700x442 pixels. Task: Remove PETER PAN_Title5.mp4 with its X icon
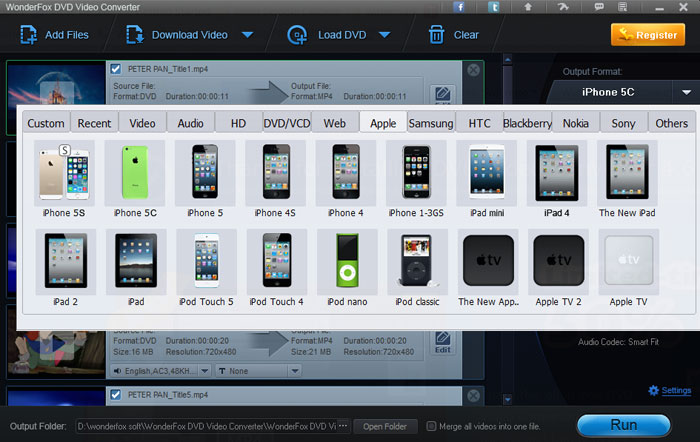(473, 395)
